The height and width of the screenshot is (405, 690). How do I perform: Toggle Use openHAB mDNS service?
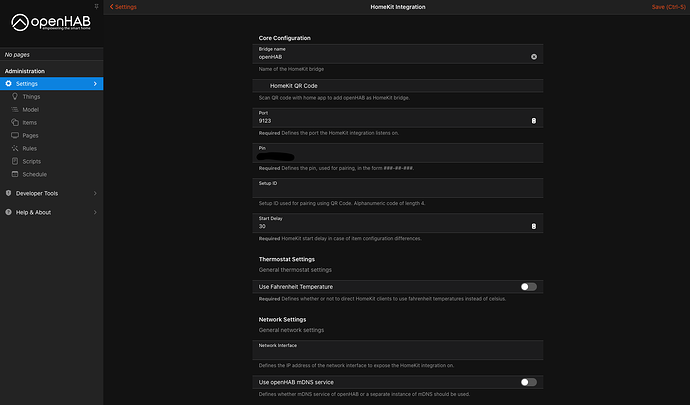pos(529,382)
